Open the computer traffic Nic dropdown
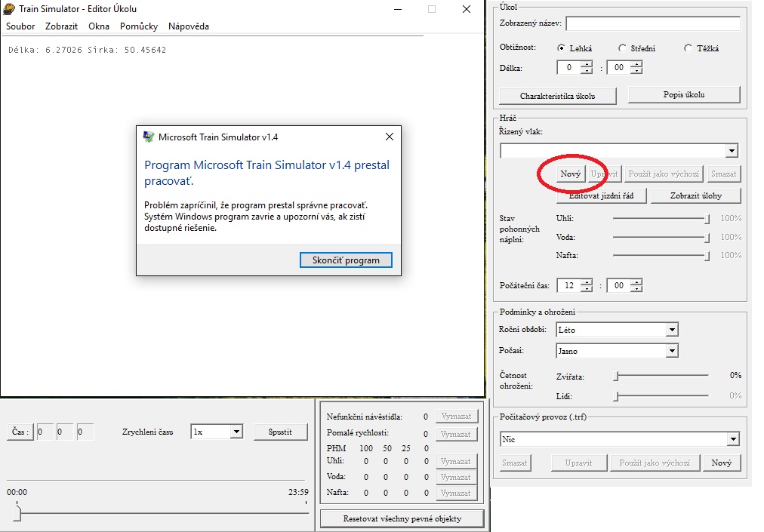This screenshot has width=764, height=532. point(732,439)
